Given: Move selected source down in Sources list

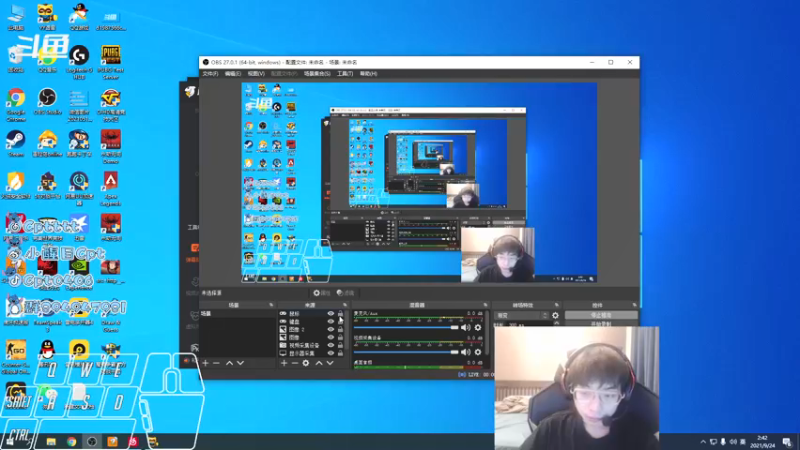Looking at the screenshot, I should pyautogui.click(x=330, y=363).
